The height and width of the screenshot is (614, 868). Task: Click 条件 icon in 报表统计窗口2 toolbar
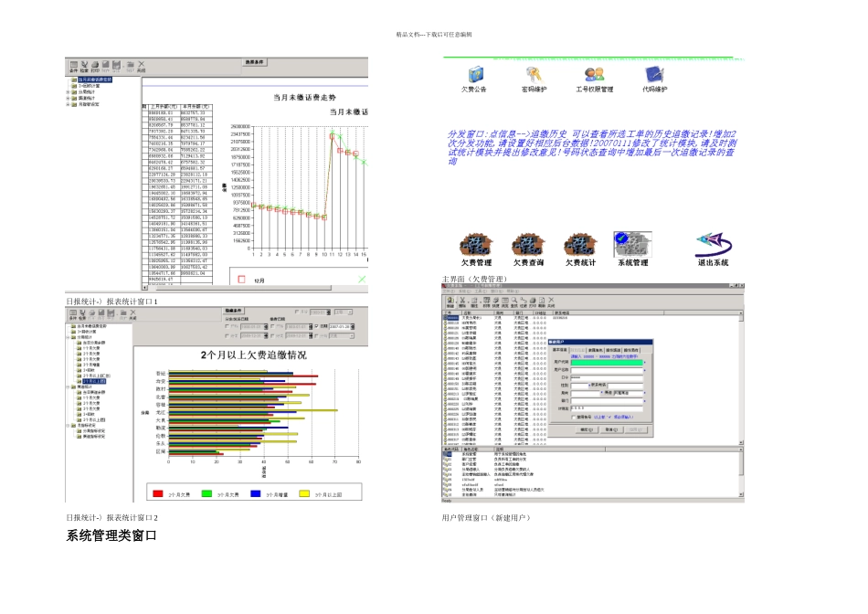[x=72, y=314]
